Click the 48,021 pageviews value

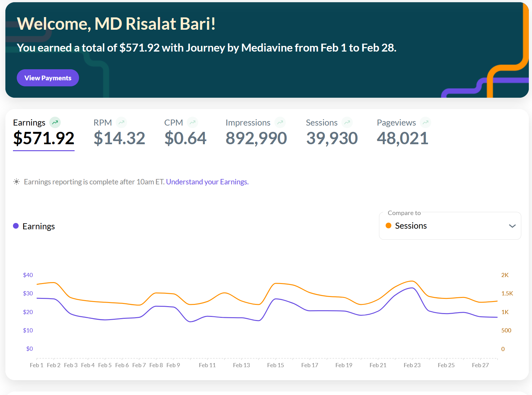(403, 138)
